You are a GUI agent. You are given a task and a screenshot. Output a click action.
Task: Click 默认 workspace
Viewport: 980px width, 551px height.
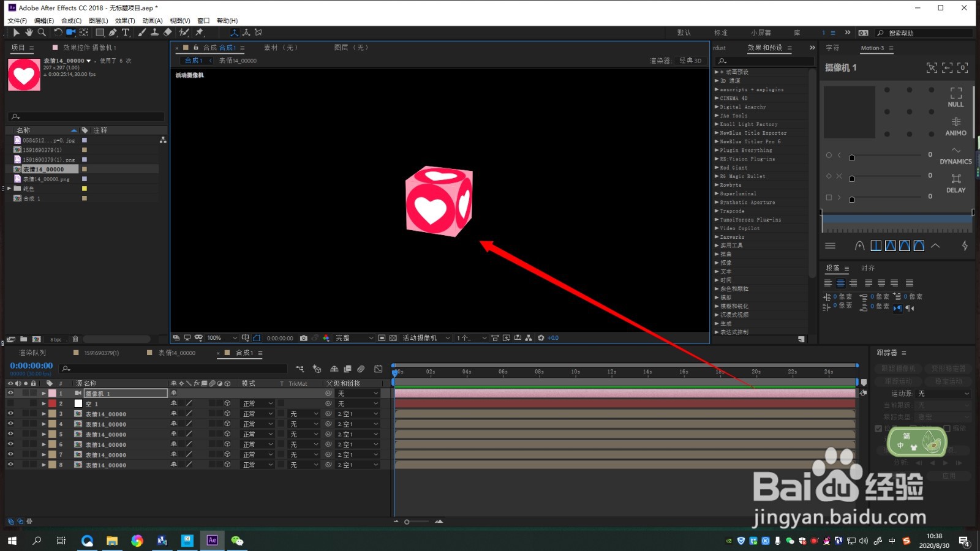pyautogui.click(x=684, y=32)
